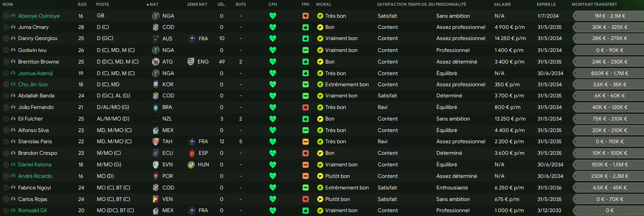The width and height of the screenshot is (644, 216).
Task: Sort players by the Âge column header
Action: tap(82, 4)
